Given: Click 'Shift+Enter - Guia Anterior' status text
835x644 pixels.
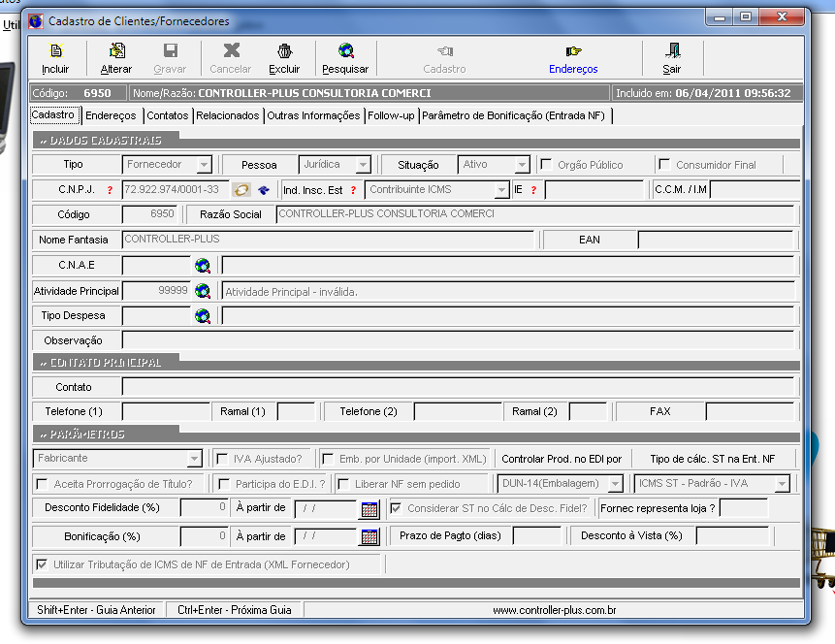Looking at the screenshot, I should (96, 610).
